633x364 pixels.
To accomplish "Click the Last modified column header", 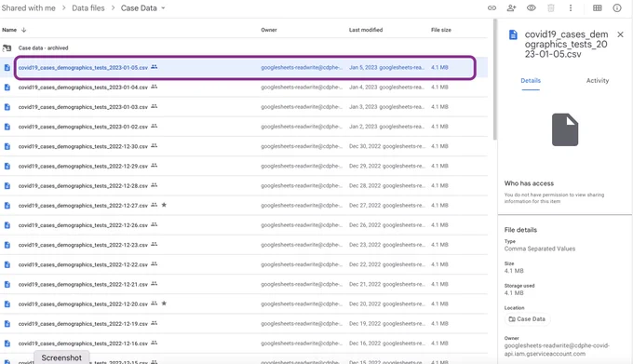I will click(x=366, y=30).
